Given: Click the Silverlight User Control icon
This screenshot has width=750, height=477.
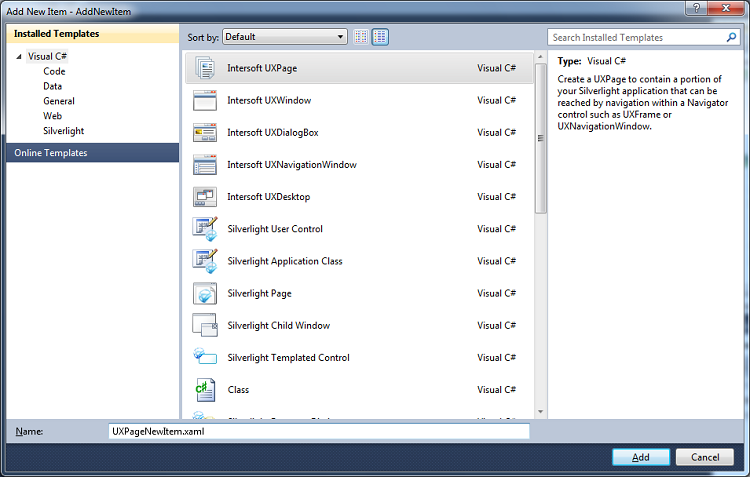Looking at the screenshot, I should tap(205, 229).
